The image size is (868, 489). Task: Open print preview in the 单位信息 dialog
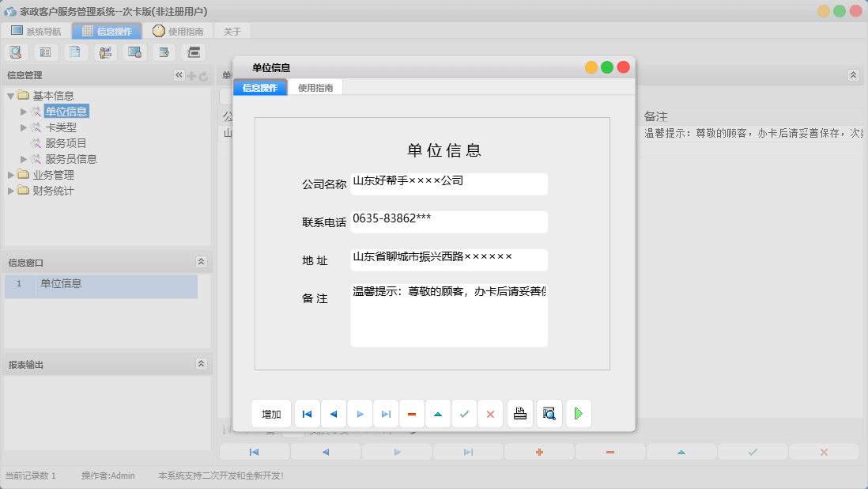click(549, 413)
